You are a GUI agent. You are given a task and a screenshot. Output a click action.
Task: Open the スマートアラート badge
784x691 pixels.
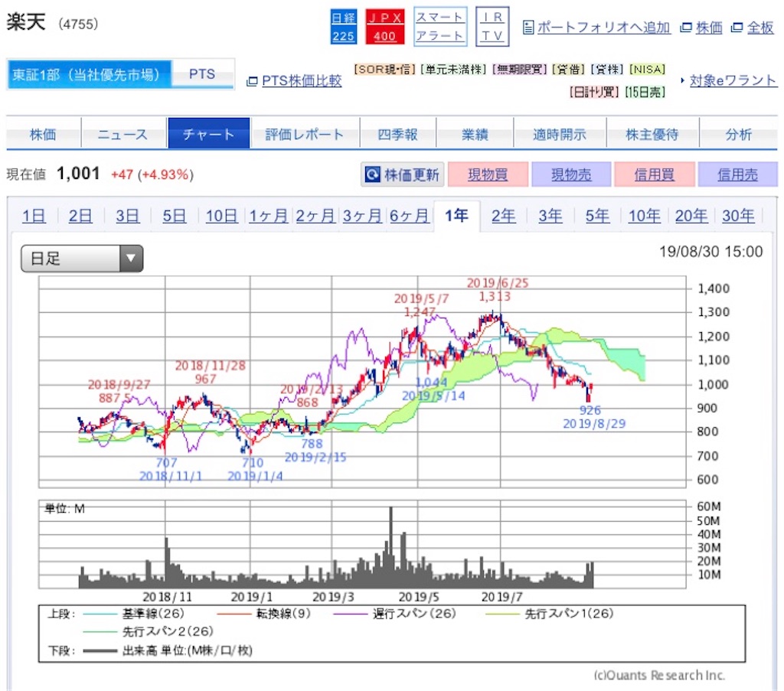[440, 27]
